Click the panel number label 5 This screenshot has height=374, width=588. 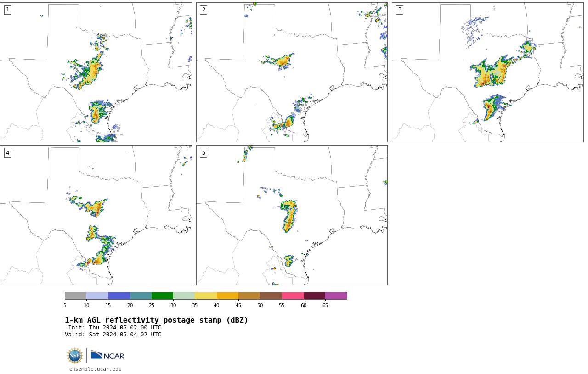tap(204, 153)
